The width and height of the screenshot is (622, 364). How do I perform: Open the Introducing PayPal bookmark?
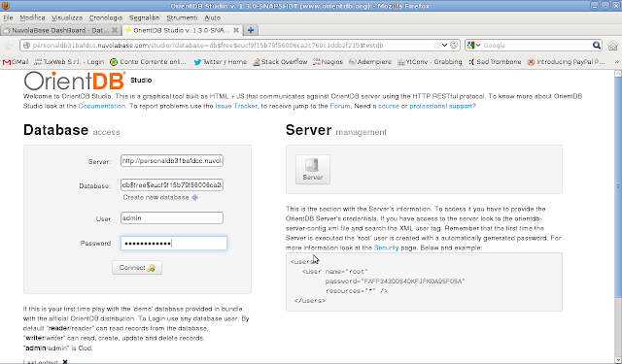tap(566, 62)
